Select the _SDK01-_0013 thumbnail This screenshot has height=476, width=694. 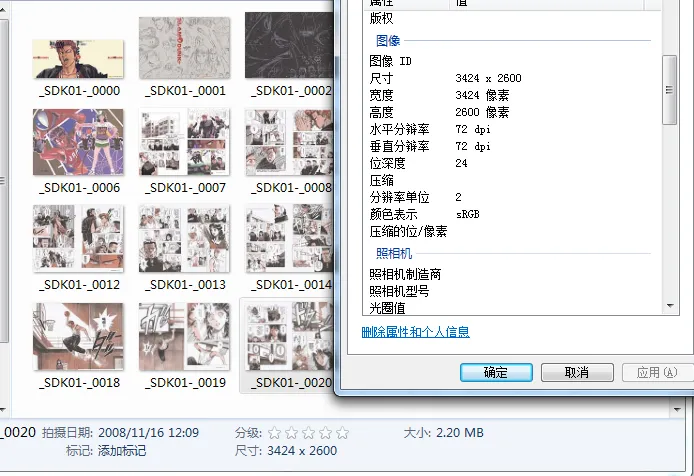point(184,239)
